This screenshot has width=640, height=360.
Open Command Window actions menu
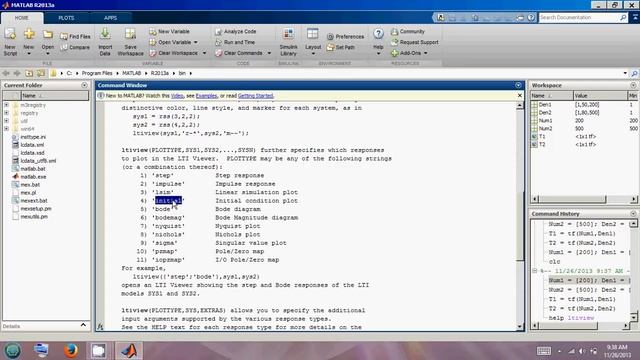coord(518,85)
